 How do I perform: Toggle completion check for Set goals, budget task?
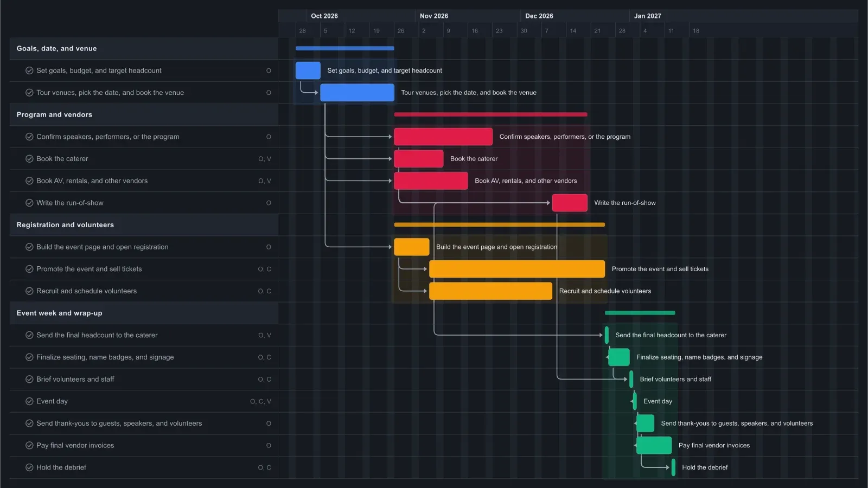click(x=29, y=70)
